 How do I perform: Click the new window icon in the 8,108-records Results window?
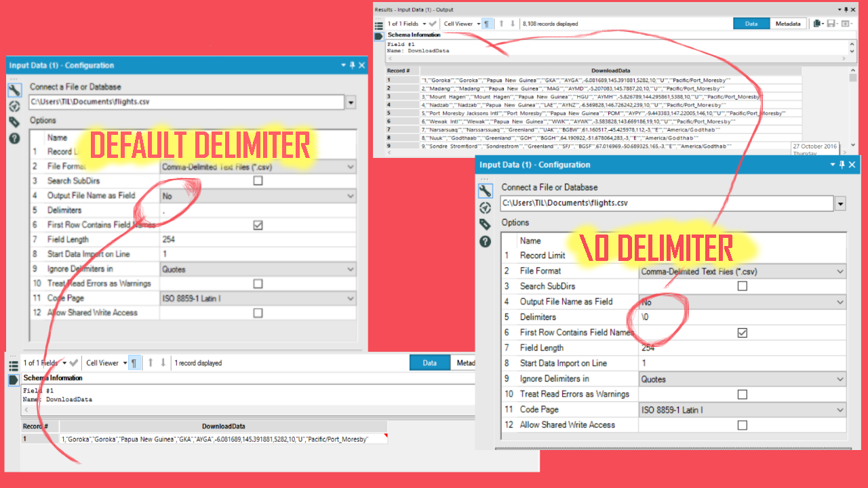[x=846, y=24]
